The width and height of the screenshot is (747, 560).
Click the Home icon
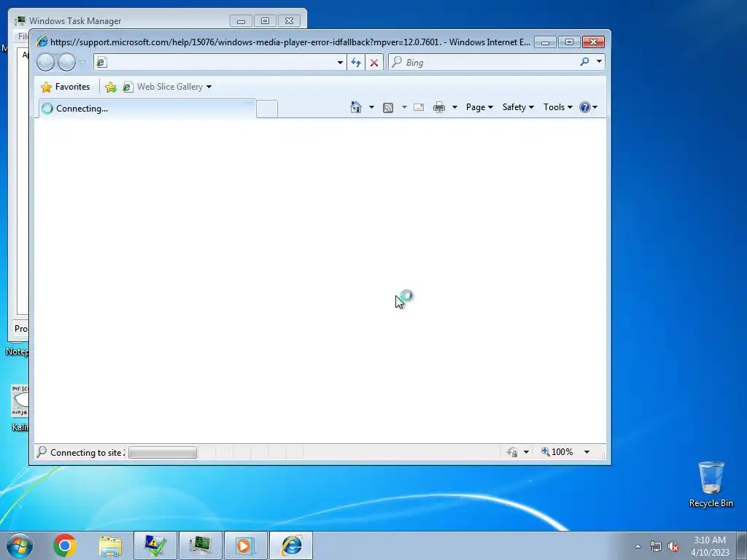pos(356,107)
